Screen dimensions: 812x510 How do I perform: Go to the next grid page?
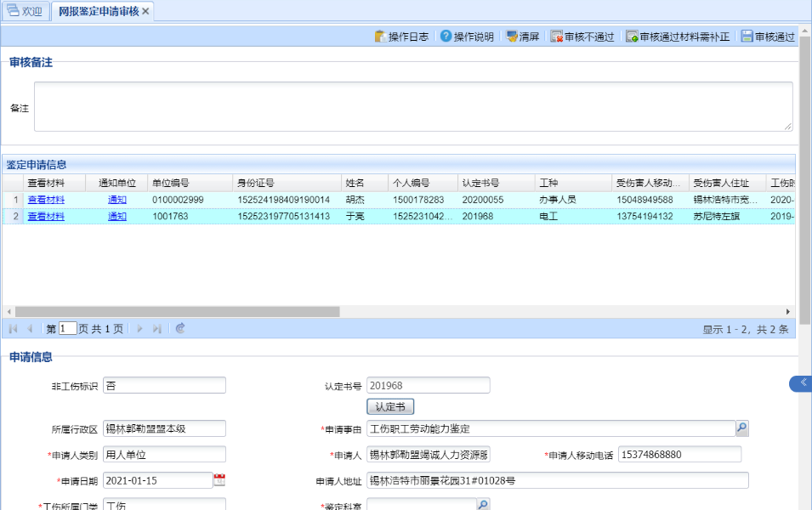pyautogui.click(x=139, y=329)
